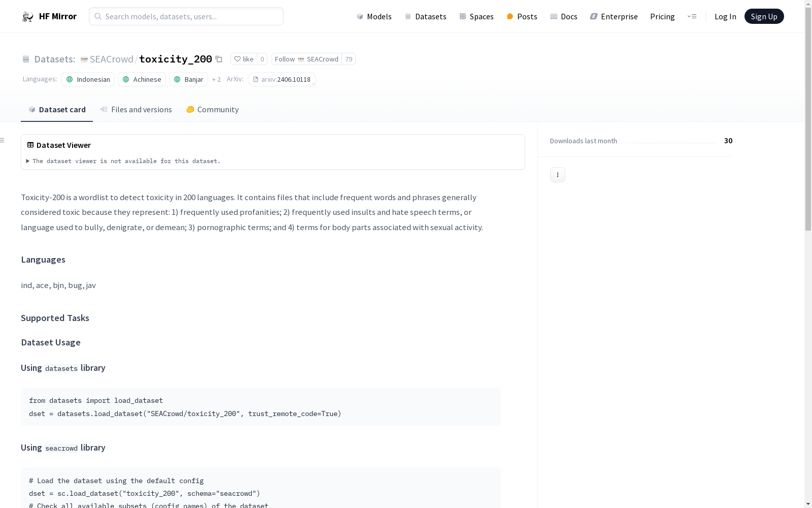This screenshot has width=812, height=508.
Task: Open the extra navigation menu icon
Action: pyautogui.click(x=692, y=16)
